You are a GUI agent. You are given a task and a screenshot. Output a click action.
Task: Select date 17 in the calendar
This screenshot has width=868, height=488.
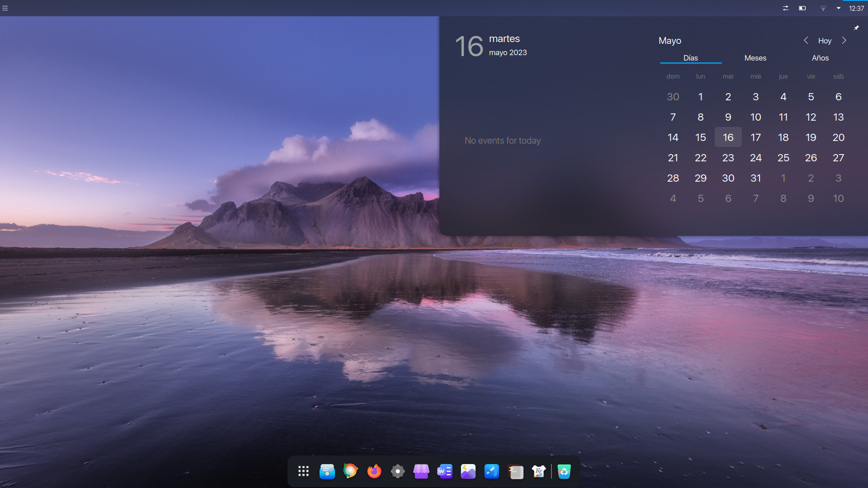(755, 137)
